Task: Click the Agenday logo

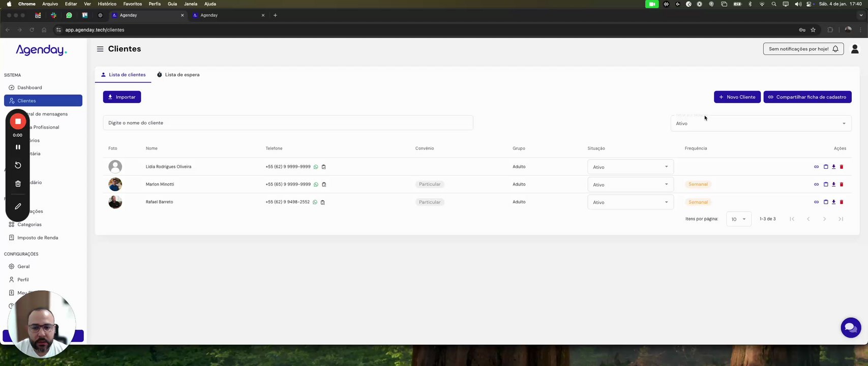Action: point(41,50)
